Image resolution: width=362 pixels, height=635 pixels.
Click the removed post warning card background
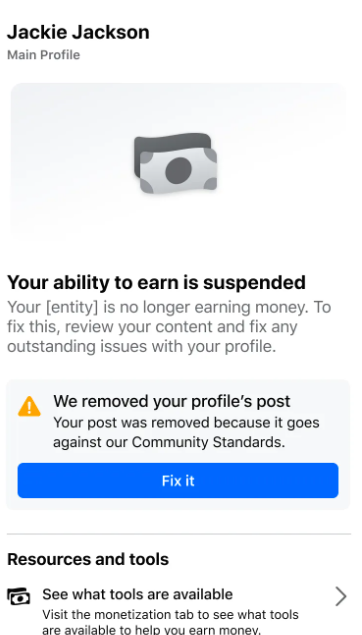tap(178, 445)
